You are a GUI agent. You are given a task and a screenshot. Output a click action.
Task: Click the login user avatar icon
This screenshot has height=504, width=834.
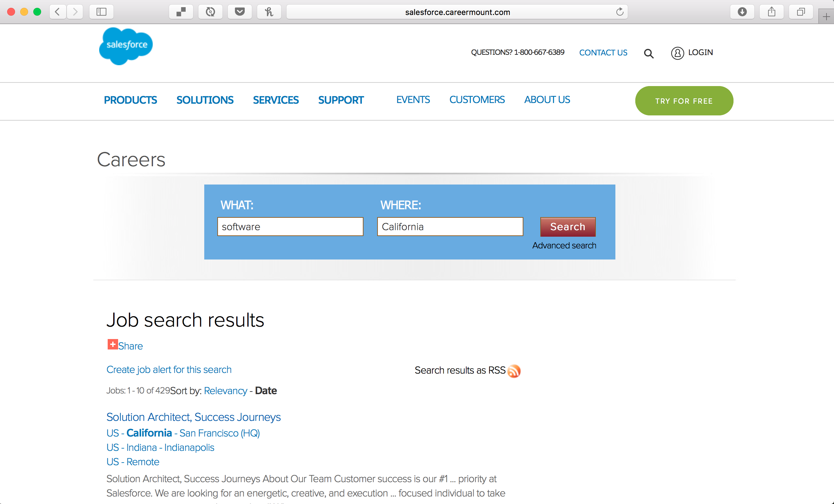(x=677, y=53)
